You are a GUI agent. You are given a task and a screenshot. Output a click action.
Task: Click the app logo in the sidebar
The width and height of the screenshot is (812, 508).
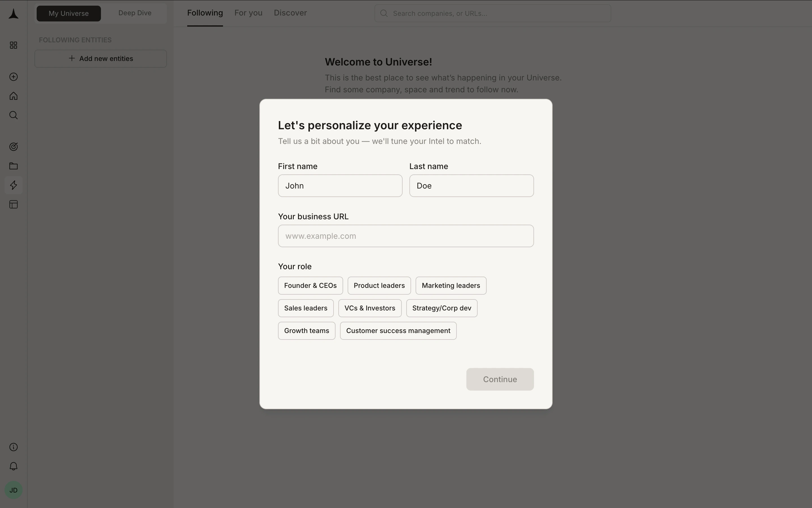[14, 14]
